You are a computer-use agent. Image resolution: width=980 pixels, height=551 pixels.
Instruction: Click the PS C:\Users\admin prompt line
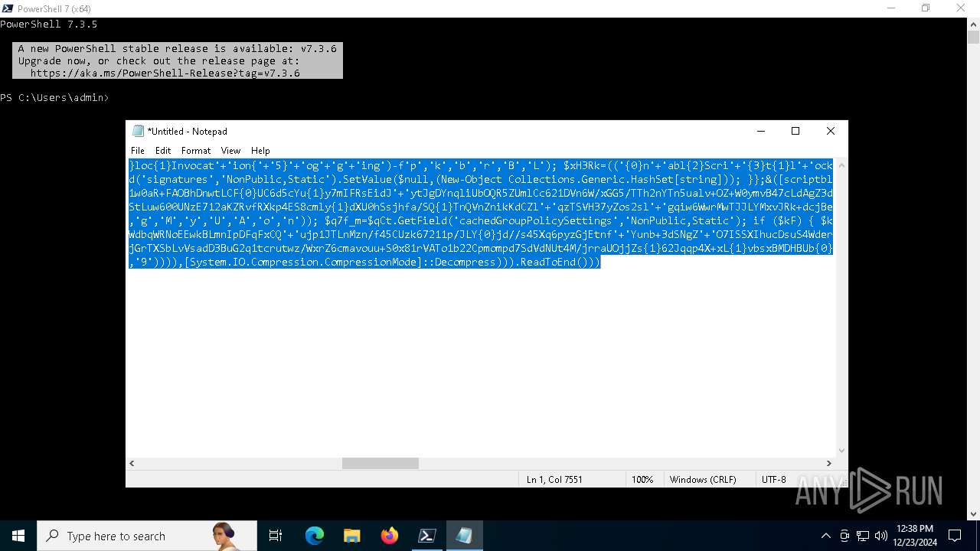click(x=54, y=98)
